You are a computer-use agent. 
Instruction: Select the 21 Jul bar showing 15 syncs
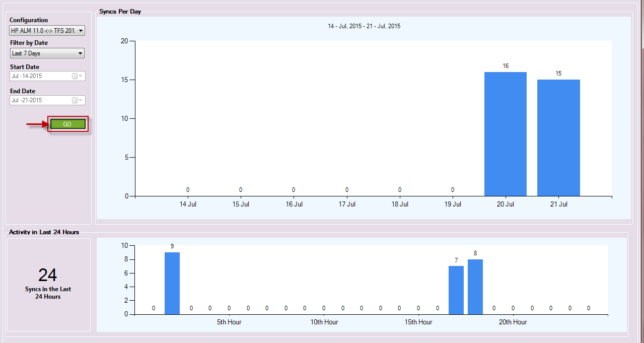coord(558,138)
